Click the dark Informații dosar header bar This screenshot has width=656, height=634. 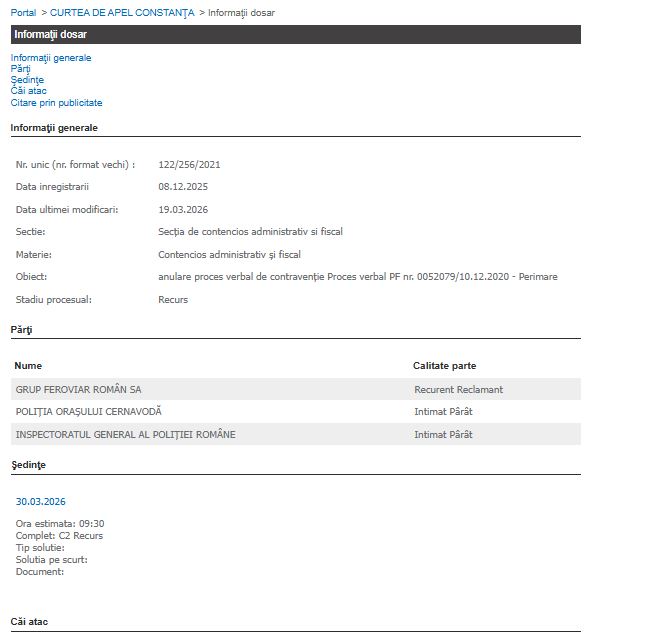(295, 35)
